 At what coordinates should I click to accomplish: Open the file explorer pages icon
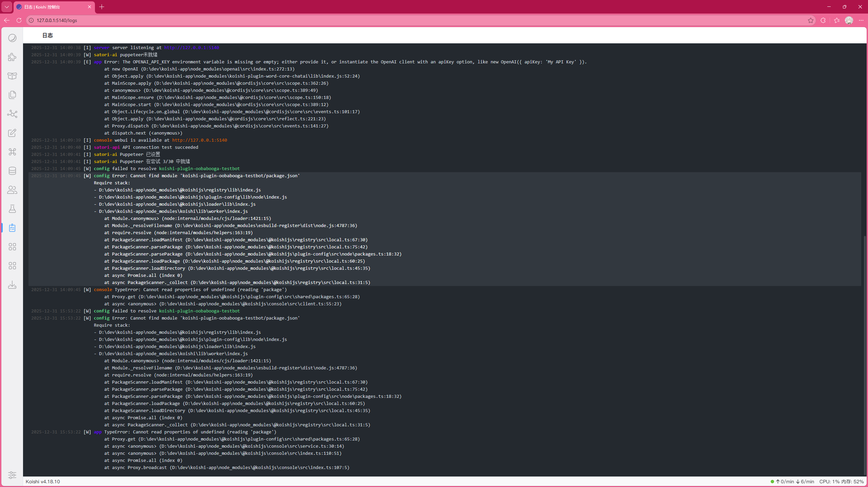(x=12, y=95)
